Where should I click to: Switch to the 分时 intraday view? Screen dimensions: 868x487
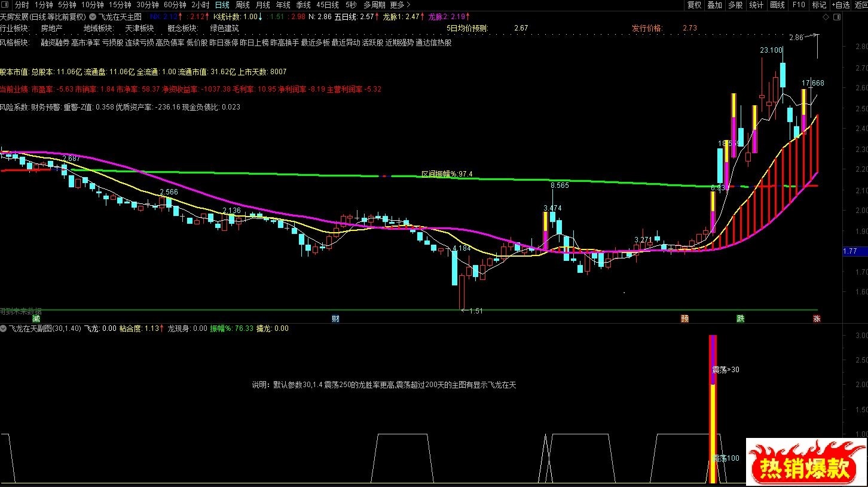click(x=22, y=5)
